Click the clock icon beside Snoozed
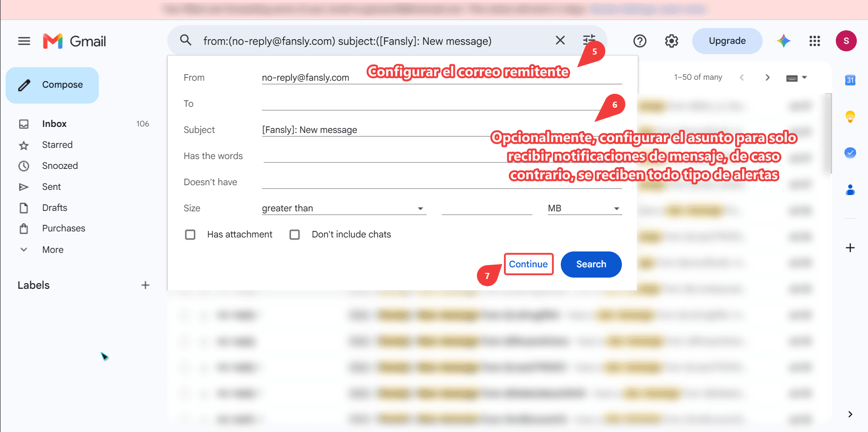Viewport: 868px width, 432px height. coord(24,166)
